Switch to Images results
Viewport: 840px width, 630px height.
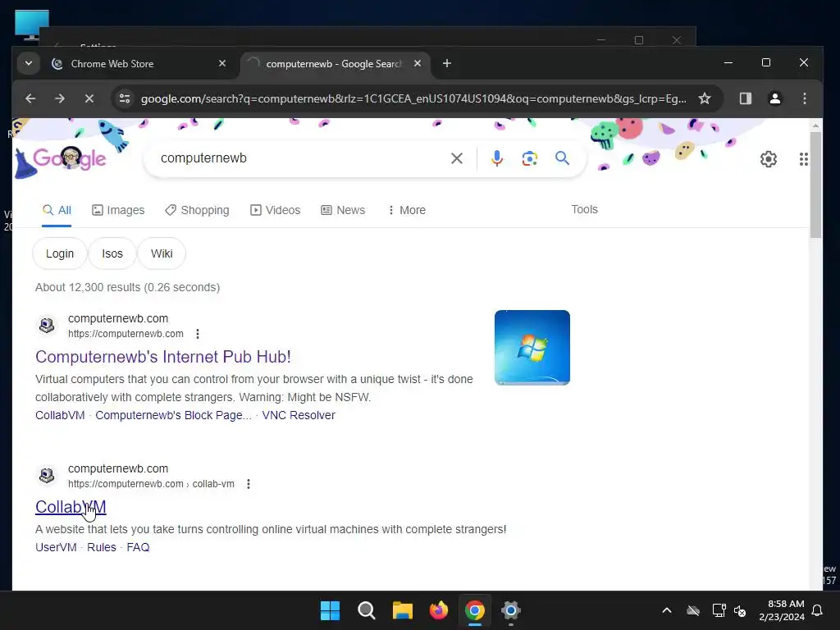pyautogui.click(x=118, y=210)
